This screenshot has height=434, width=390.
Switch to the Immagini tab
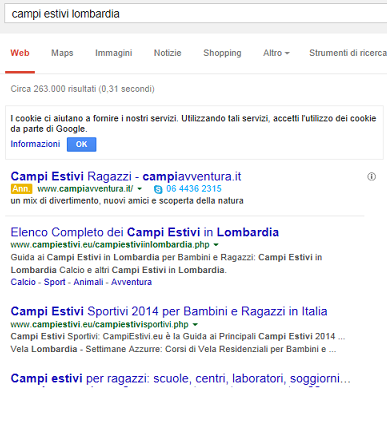point(114,53)
